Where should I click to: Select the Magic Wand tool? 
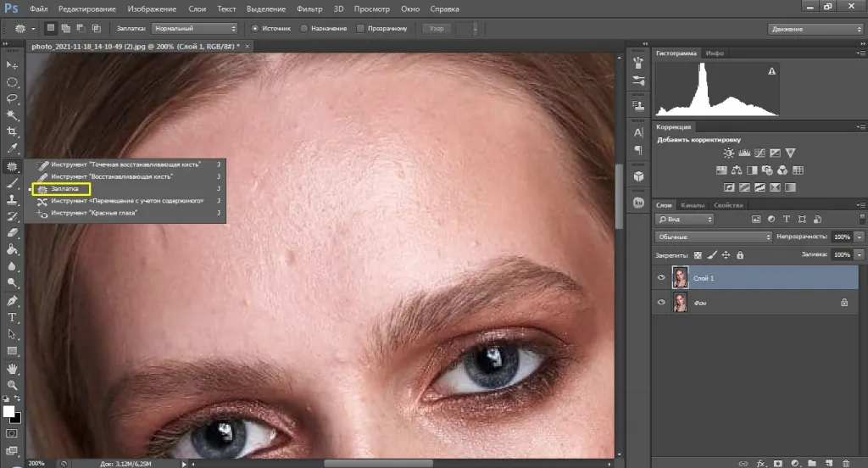[12, 115]
